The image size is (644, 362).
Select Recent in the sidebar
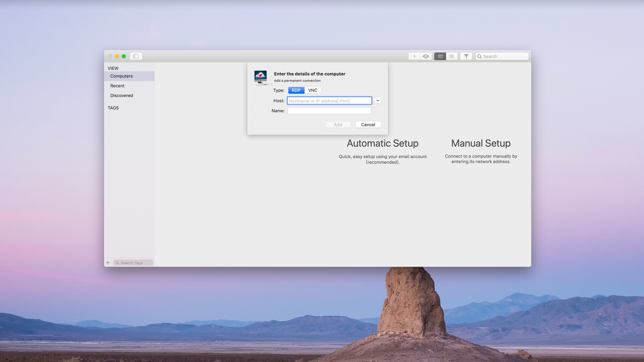pos(117,86)
